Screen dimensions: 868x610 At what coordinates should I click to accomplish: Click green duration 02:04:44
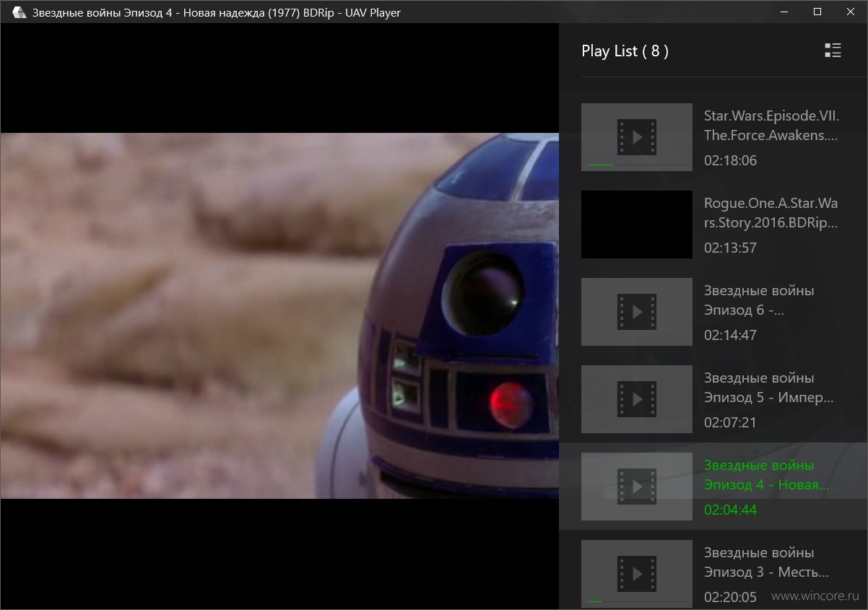point(730,510)
